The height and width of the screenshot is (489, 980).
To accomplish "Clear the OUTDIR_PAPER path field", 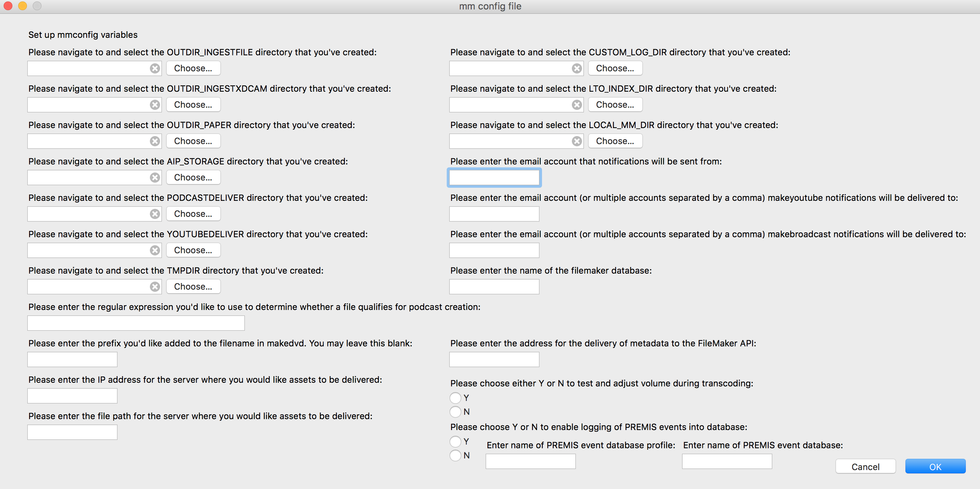I will click(155, 141).
